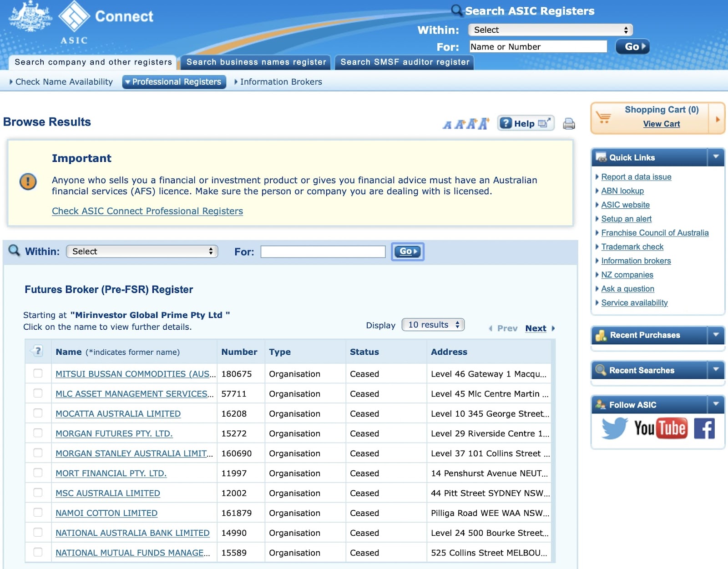
Task: Open Check Name Availability menu
Action: [61, 82]
